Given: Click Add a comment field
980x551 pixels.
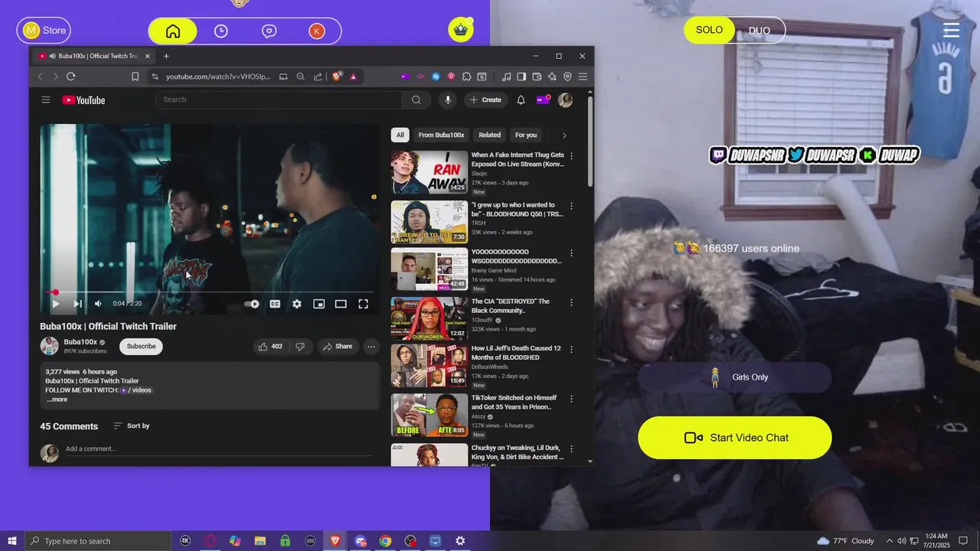Looking at the screenshot, I should [218, 449].
